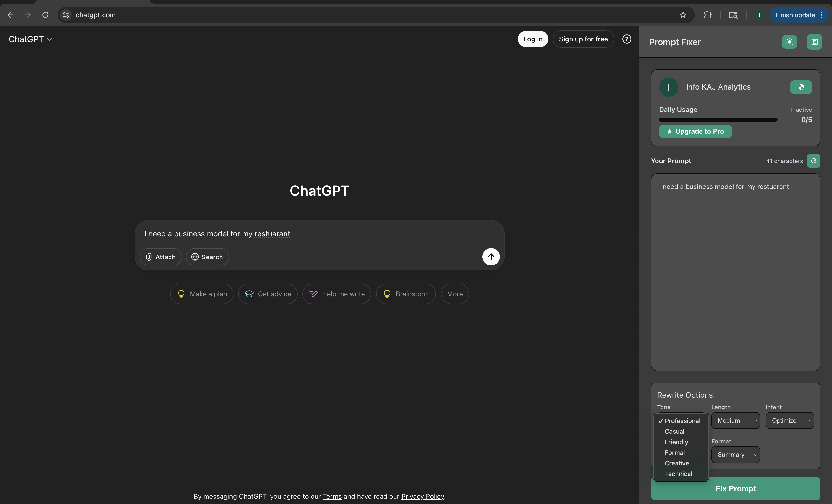832x504 pixels.
Task: Open the side panel search icon
Action: click(733, 15)
